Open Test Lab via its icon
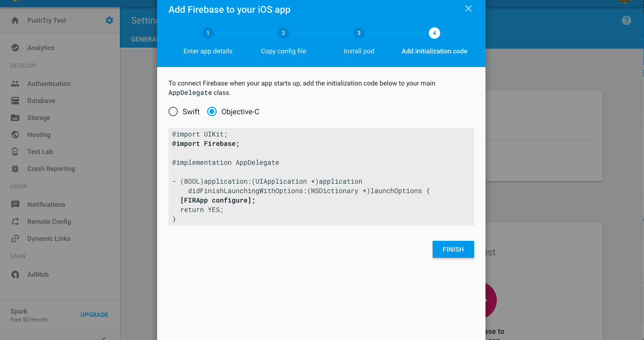 (x=15, y=152)
